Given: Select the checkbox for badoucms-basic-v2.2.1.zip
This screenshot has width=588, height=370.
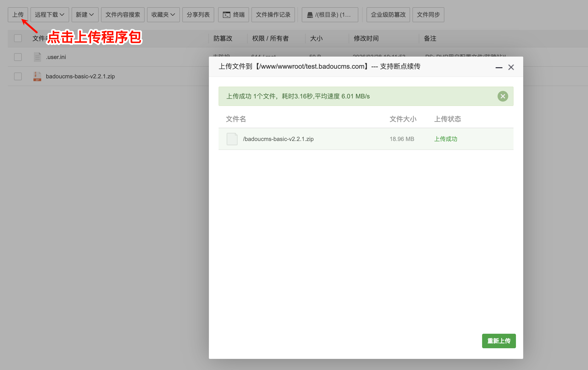Looking at the screenshot, I should click(18, 76).
